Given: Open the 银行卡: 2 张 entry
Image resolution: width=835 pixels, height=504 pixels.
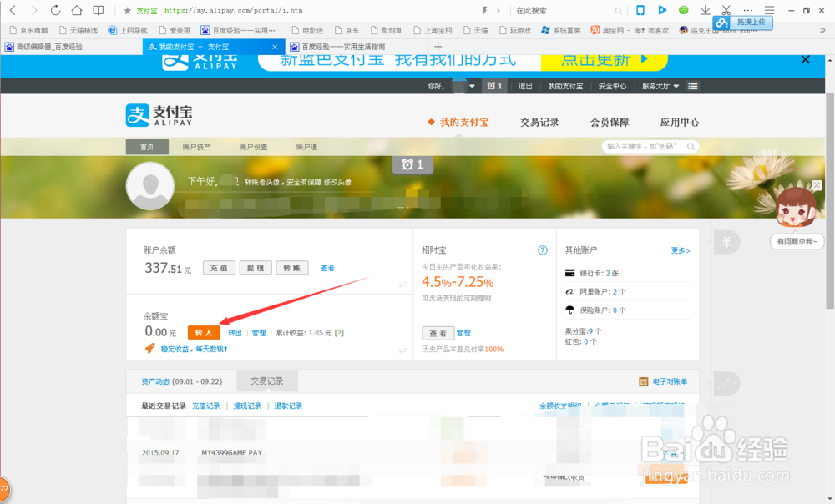Looking at the screenshot, I should 599,273.
